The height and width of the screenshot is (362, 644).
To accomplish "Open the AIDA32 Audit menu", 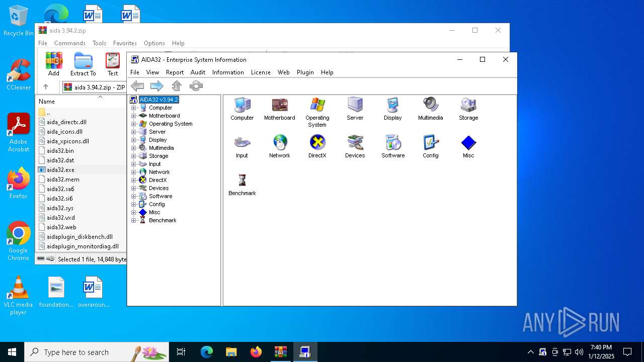I will [x=198, y=72].
